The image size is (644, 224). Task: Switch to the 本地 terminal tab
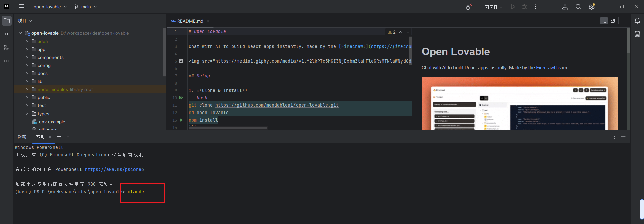40,137
